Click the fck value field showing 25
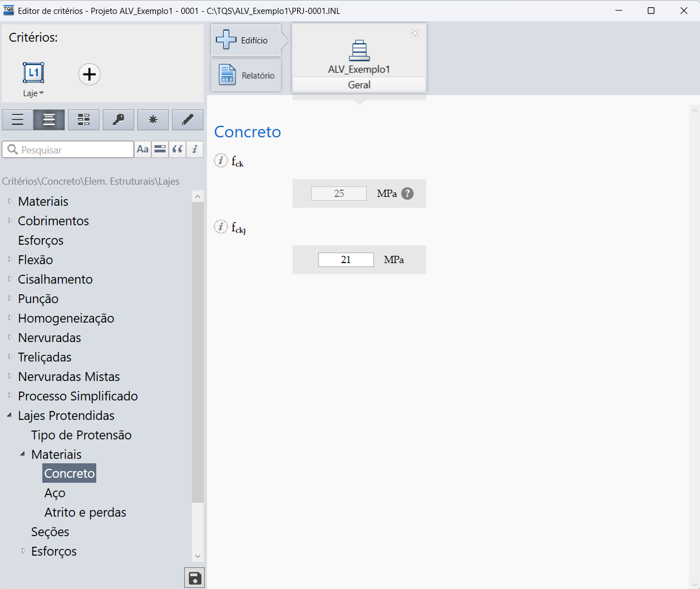The width and height of the screenshot is (700, 589). click(x=339, y=194)
